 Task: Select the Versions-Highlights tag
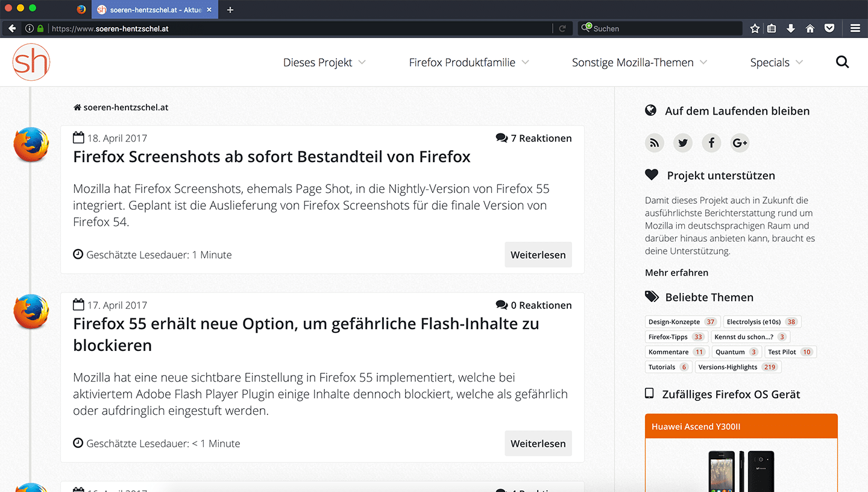point(737,367)
